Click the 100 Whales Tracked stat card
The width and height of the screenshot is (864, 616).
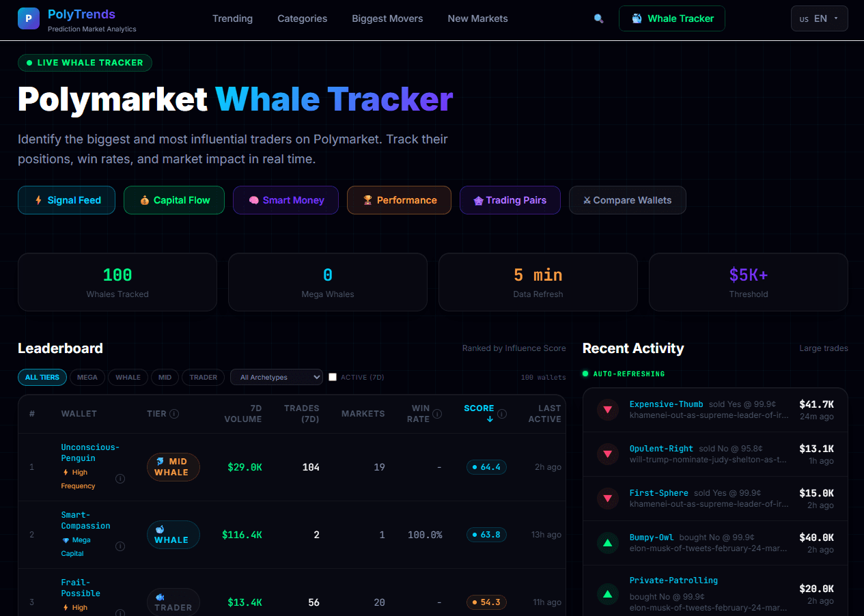[x=117, y=281]
